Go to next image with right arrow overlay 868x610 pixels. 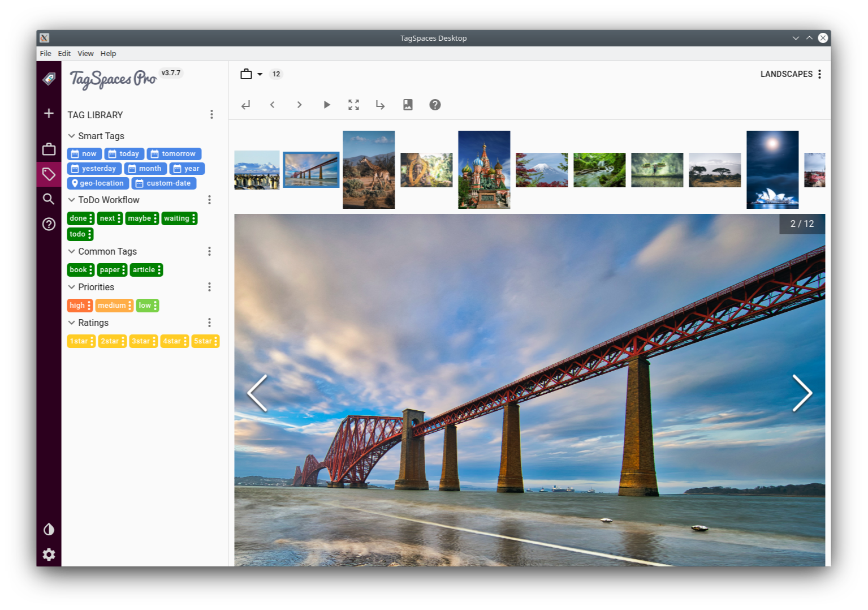click(802, 393)
